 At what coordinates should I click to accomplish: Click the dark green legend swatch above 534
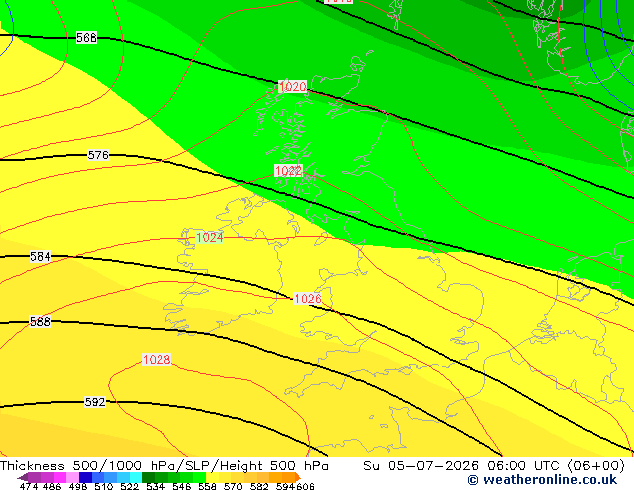point(148,477)
